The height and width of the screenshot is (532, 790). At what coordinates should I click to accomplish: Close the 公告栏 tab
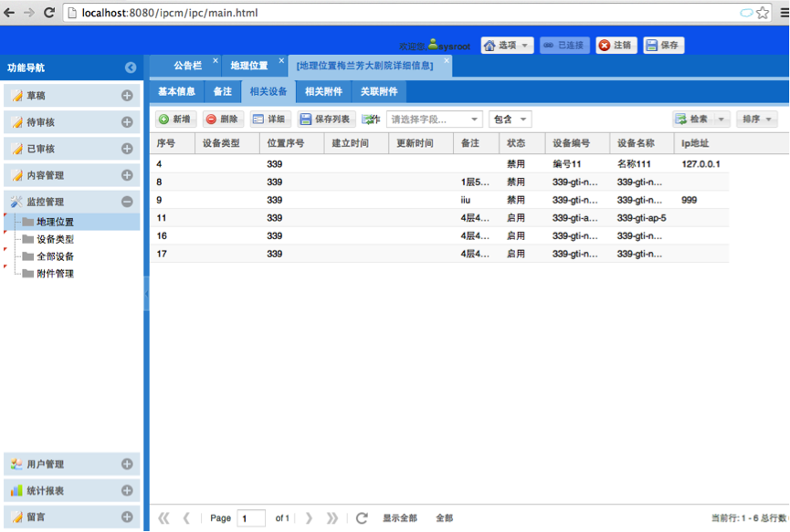point(216,60)
